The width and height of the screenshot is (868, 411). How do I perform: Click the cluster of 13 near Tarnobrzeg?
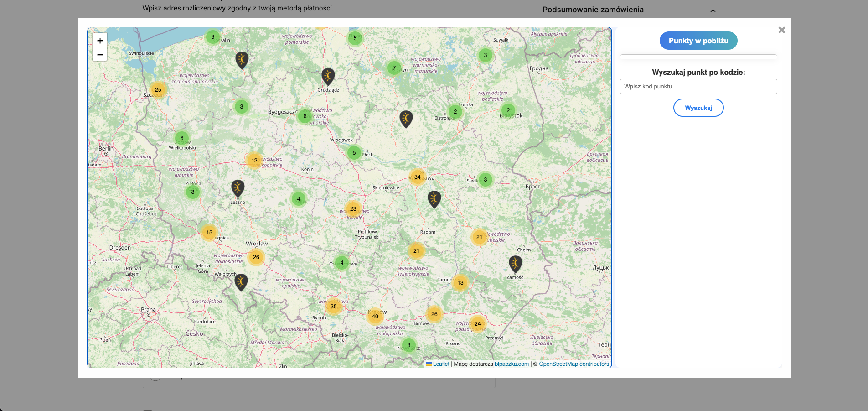click(460, 282)
